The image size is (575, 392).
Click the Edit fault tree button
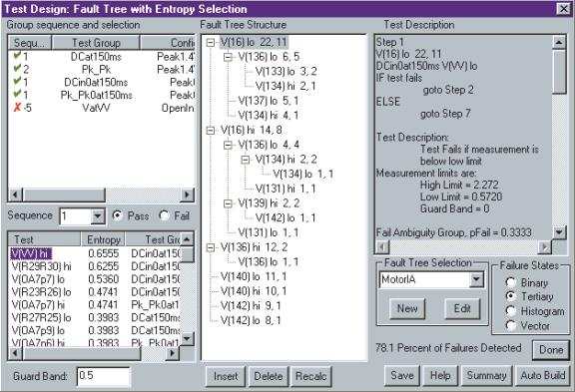(x=462, y=309)
